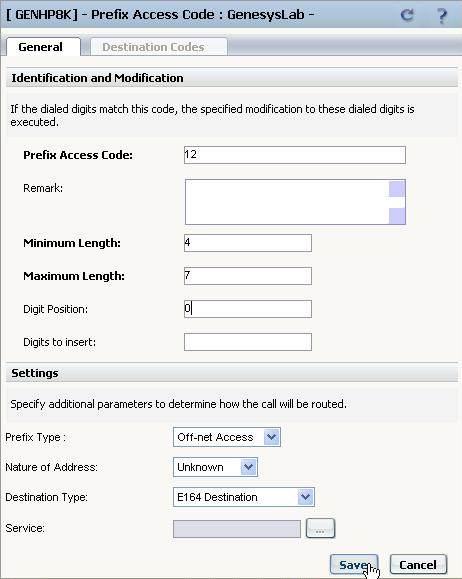Select the Maximum Length input field
462x579 pixels.
248,276
